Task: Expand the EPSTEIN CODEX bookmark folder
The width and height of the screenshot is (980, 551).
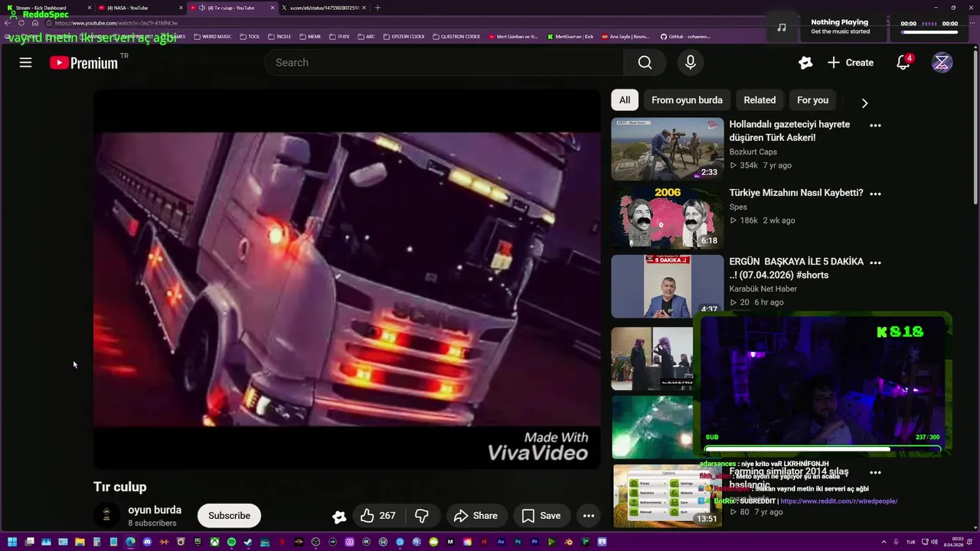Action: 403,36
